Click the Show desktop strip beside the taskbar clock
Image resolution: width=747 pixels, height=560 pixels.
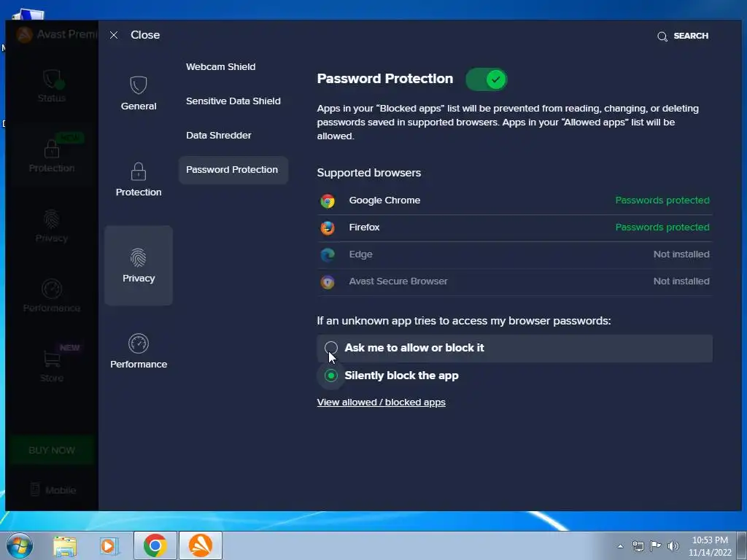coord(743,545)
